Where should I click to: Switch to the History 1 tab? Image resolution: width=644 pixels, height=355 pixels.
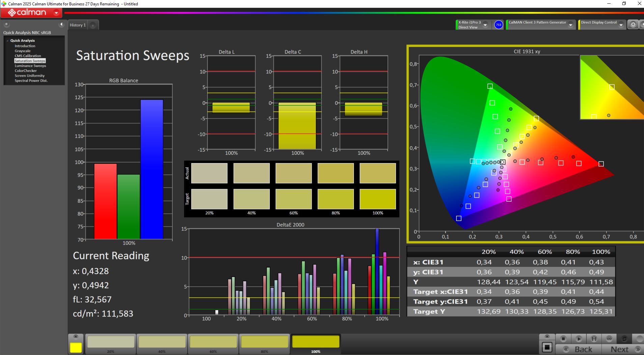pos(78,25)
